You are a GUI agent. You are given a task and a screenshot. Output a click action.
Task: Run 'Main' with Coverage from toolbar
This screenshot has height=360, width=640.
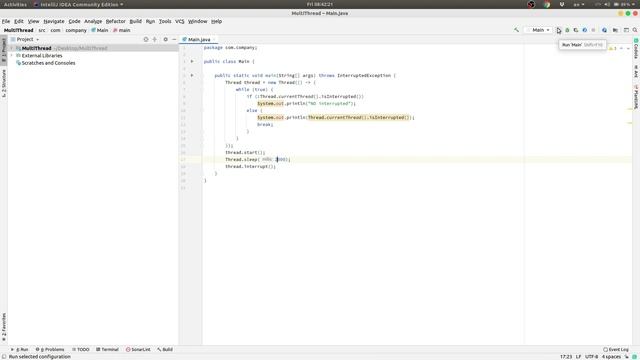click(x=576, y=30)
